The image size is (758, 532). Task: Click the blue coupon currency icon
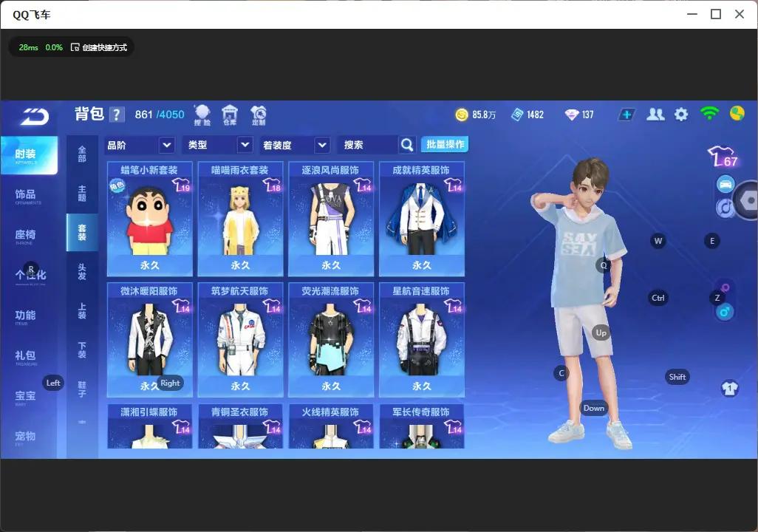point(517,115)
